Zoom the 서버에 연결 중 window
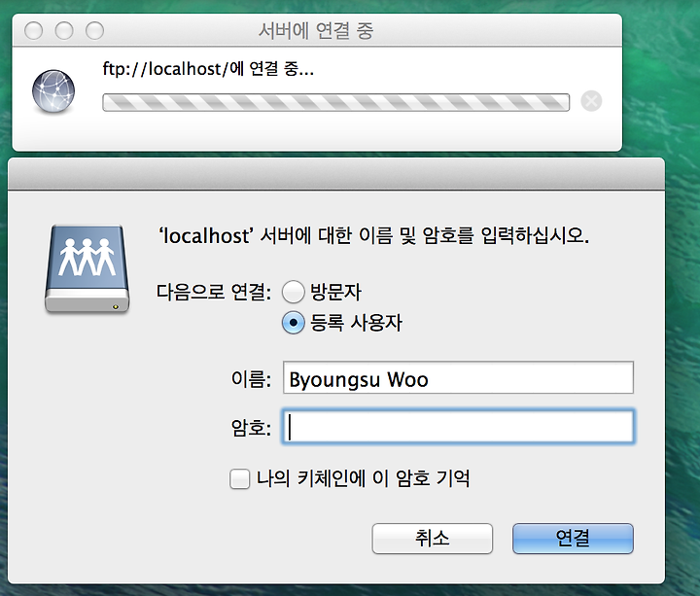 [94, 31]
